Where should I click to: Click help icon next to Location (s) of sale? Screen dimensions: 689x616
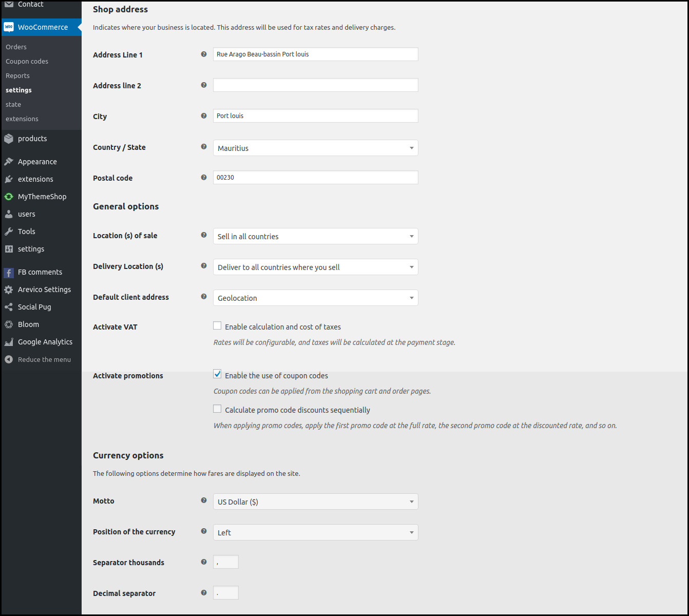(x=204, y=235)
